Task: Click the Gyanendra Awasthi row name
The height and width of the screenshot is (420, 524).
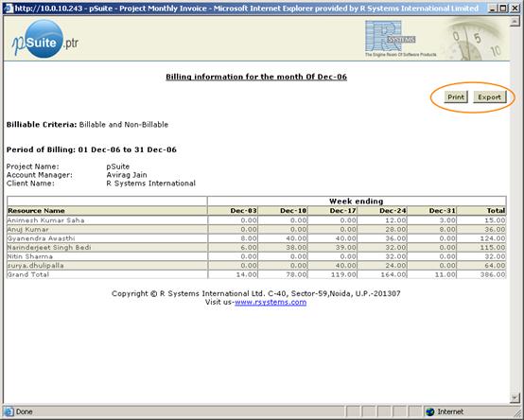Action: 41,238
